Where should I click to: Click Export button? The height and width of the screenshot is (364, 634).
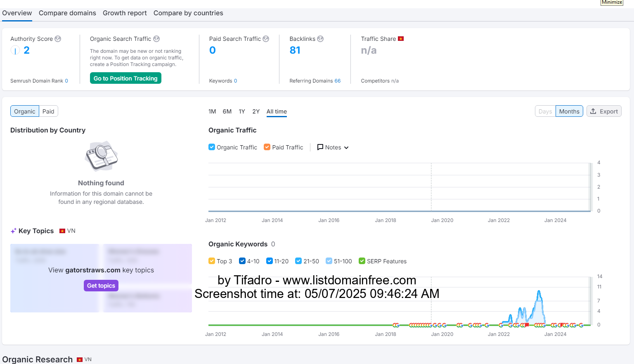pos(604,111)
